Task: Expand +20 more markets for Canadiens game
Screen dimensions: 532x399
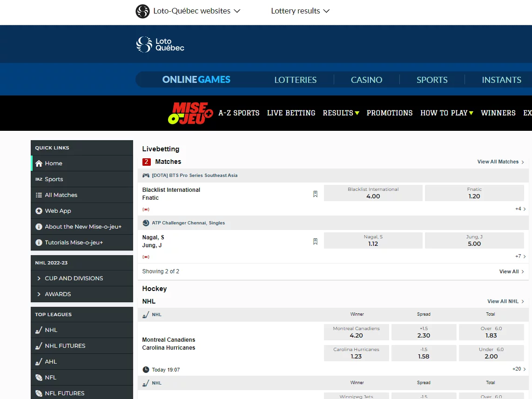Action: pyautogui.click(x=519, y=369)
